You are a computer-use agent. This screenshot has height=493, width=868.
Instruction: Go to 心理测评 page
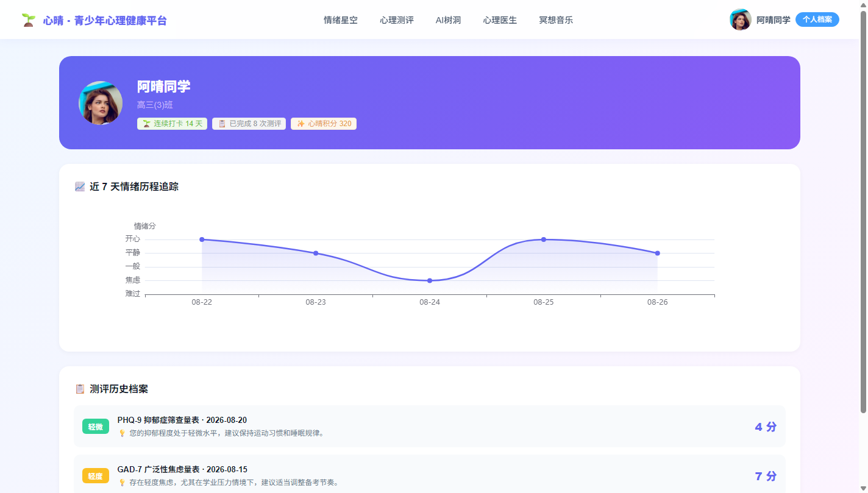click(397, 20)
